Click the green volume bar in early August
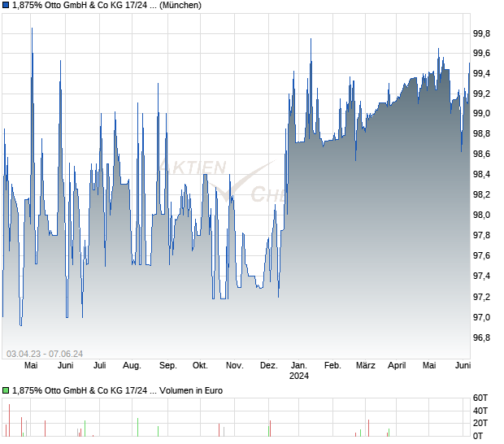Screen dimensions: 504x444 coord(138,427)
